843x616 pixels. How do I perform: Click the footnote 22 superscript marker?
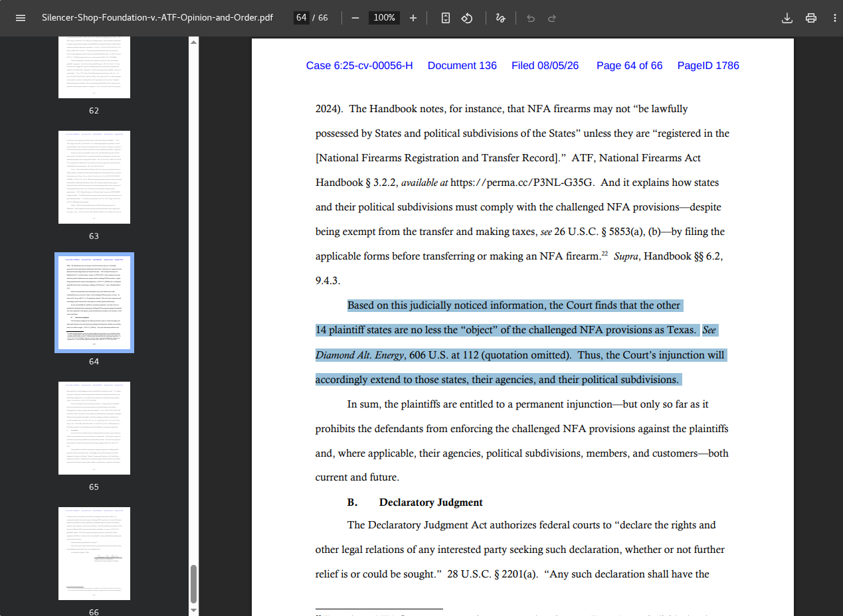[x=605, y=254]
